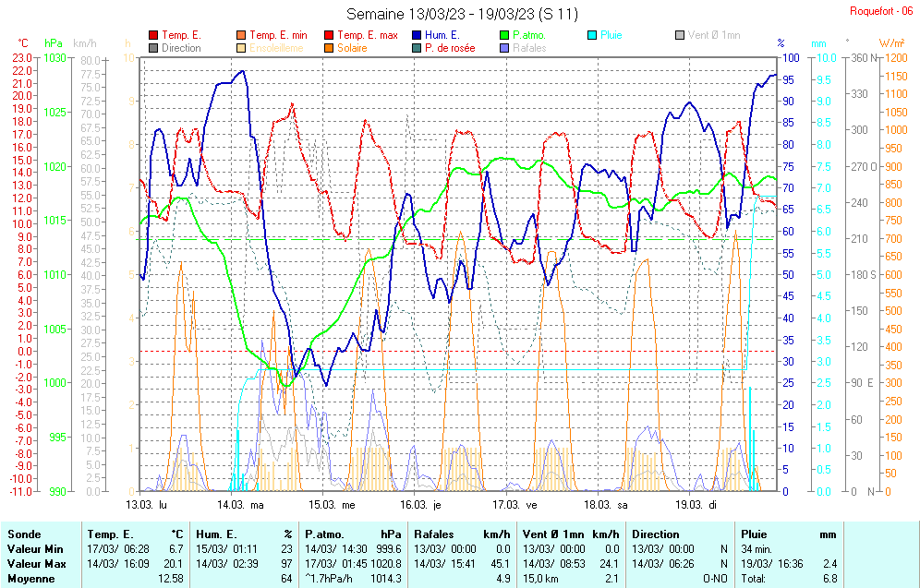Image resolution: width=920 pixels, height=588 pixels.
Task: Click the Vent Ø 1mn column header in table
Action: coord(553,534)
